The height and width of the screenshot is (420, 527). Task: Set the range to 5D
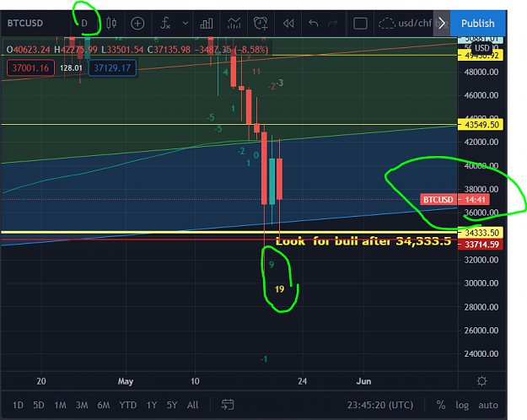(x=39, y=405)
